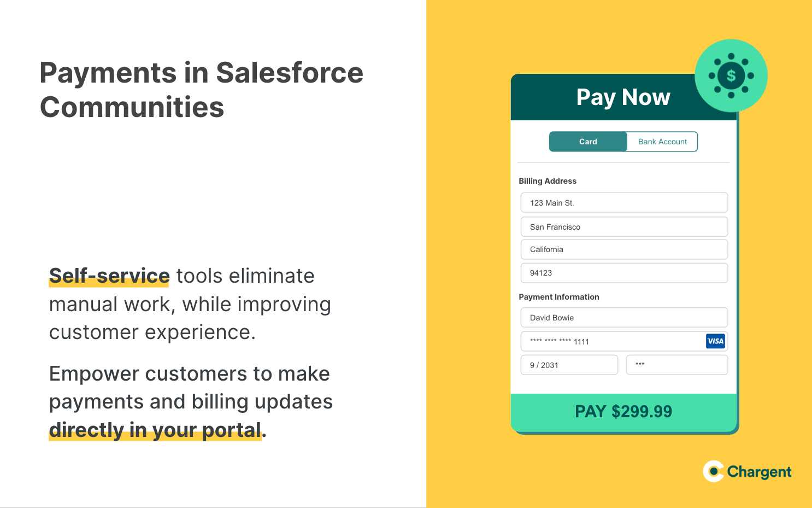
Task: Click the 9 / 2031 expiration field
Action: click(x=569, y=365)
